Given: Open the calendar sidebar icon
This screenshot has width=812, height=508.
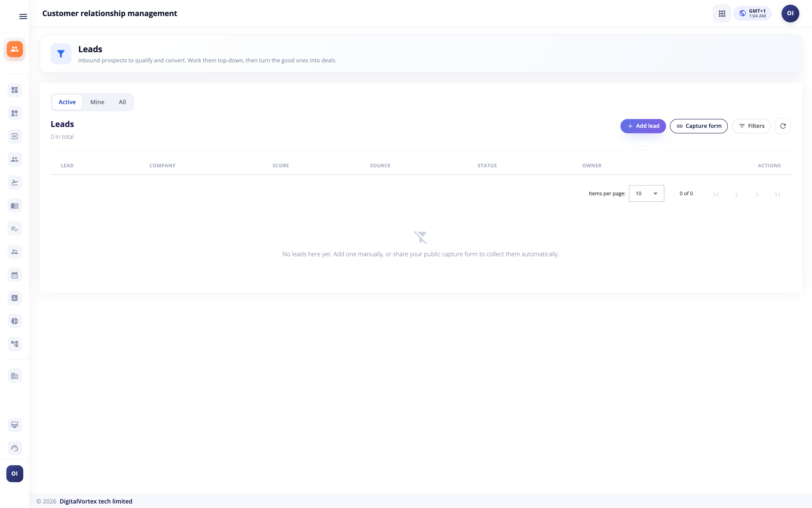Looking at the screenshot, I should coord(14,275).
